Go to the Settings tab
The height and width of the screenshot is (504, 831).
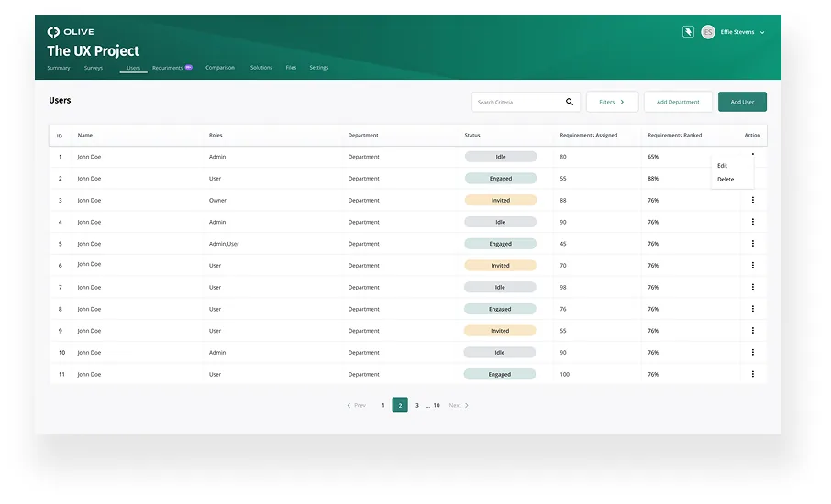pyautogui.click(x=319, y=68)
